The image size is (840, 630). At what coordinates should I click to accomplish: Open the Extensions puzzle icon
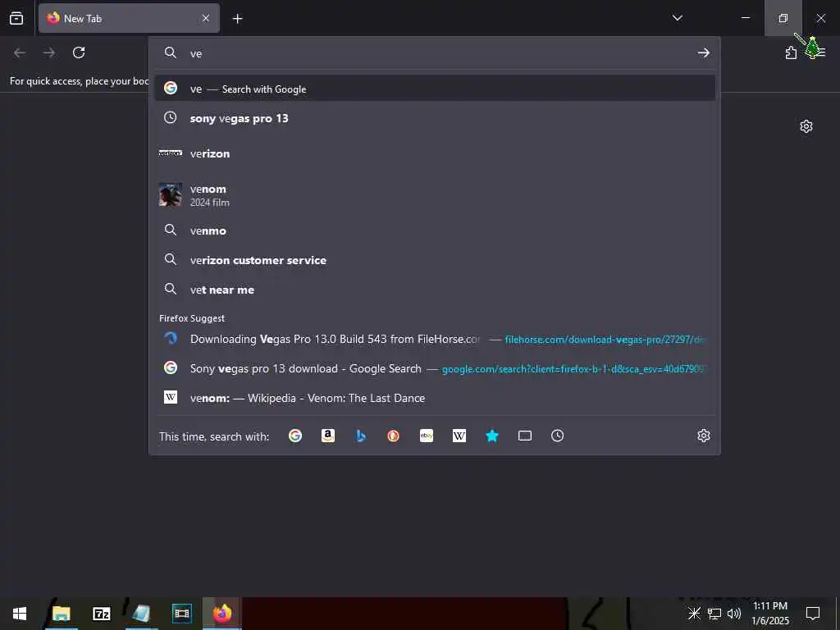click(791, 52)
